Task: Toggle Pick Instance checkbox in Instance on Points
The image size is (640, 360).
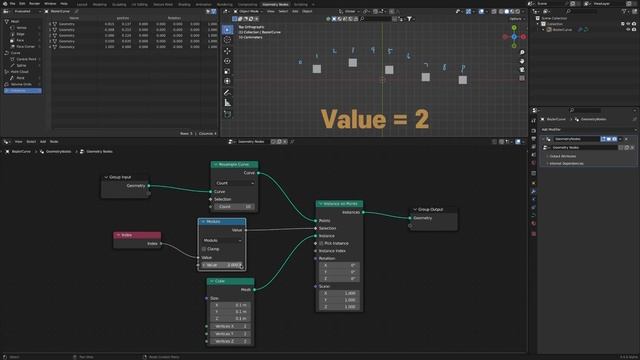Action: tap(321, 243)
